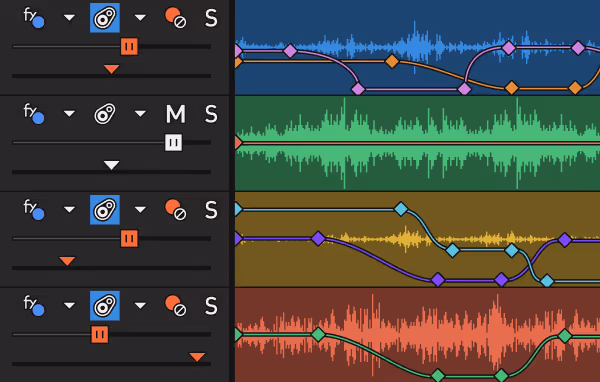Select the upper cyan keyframe before the yellow-track curve drops

point(401,209)
